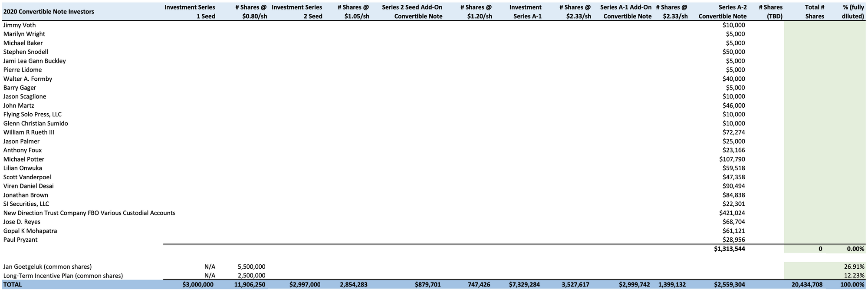Select Paul Pryzant's $28,956 amount
Screen dimensions: 868x293
click(734, 240)
